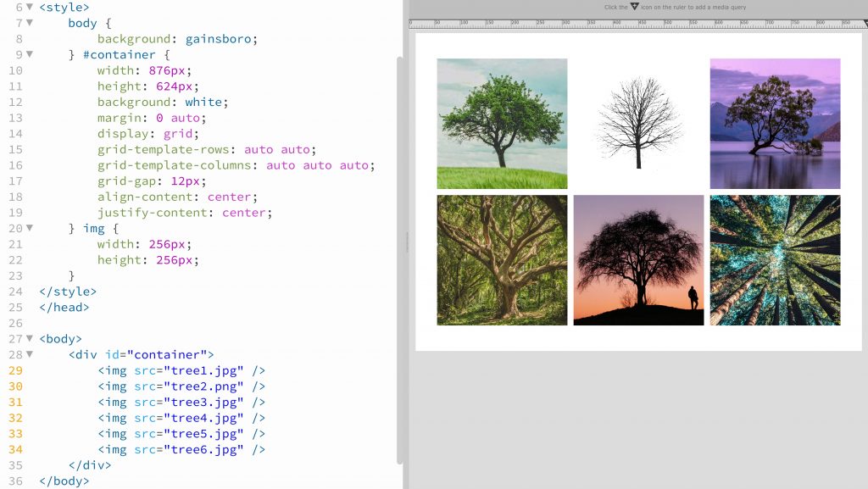This screenshot has width=868, height=489.
Task: Click the closing '</style>' tag
Action: point(68,292)
